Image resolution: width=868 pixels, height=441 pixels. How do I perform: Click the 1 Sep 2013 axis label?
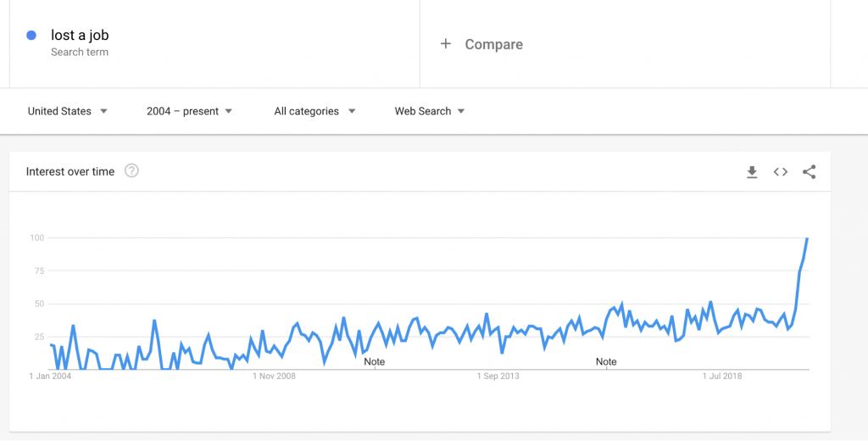click(x=498, y=376)
